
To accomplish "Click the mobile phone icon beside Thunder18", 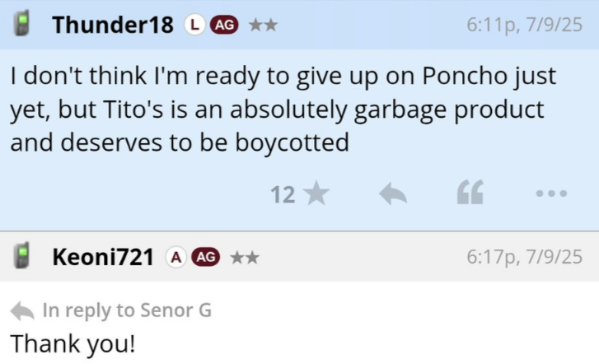I will pos(21,24).
